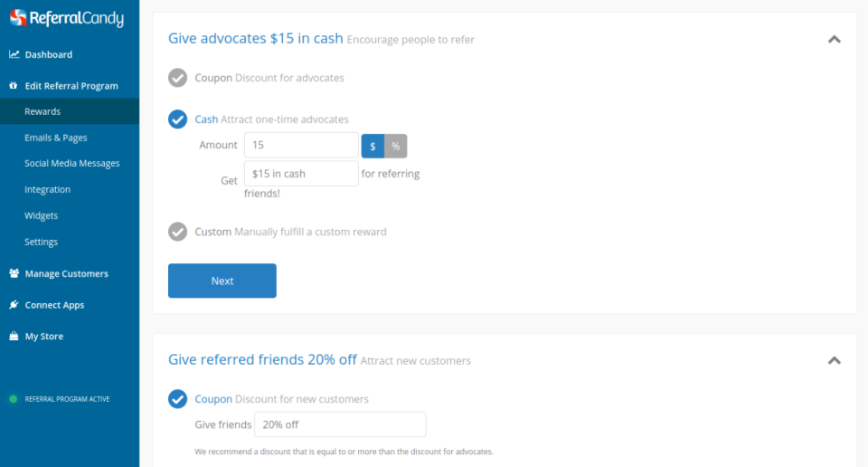Open Emails & Pages menu item
868x467 pixels.
click(x=56, y=138)
